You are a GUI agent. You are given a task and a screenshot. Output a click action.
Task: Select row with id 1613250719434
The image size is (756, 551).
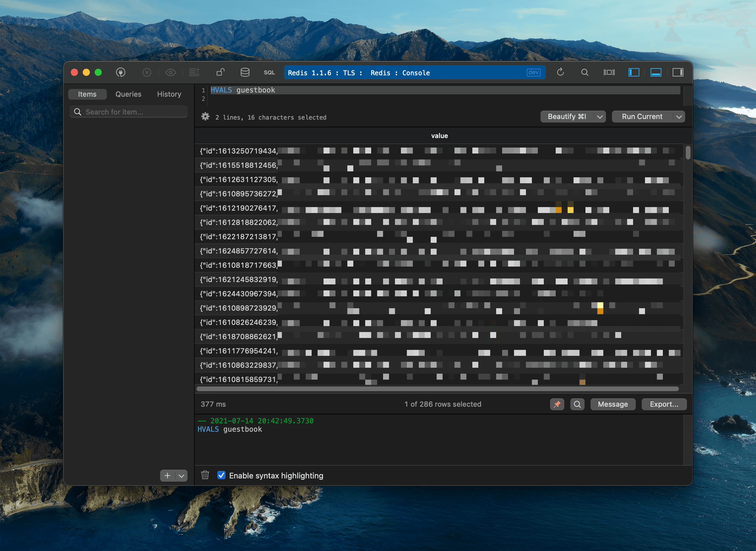point(439,151)
